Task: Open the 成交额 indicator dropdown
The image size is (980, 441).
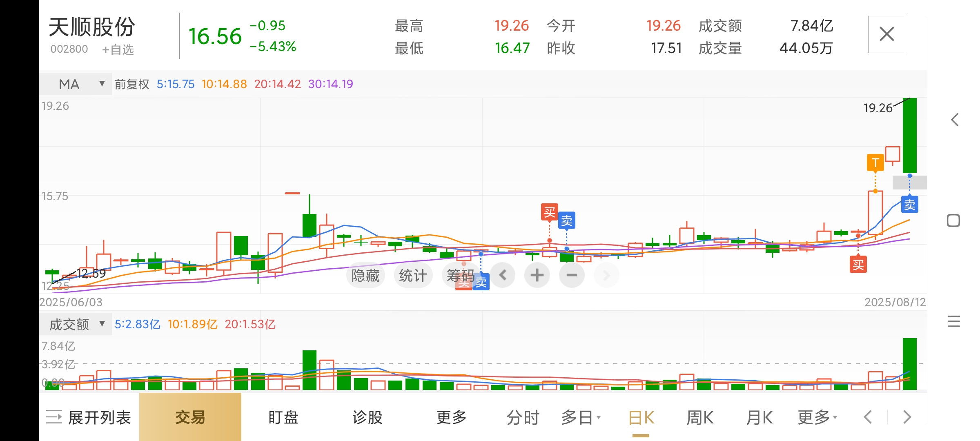Action: [x=76, y=325]
